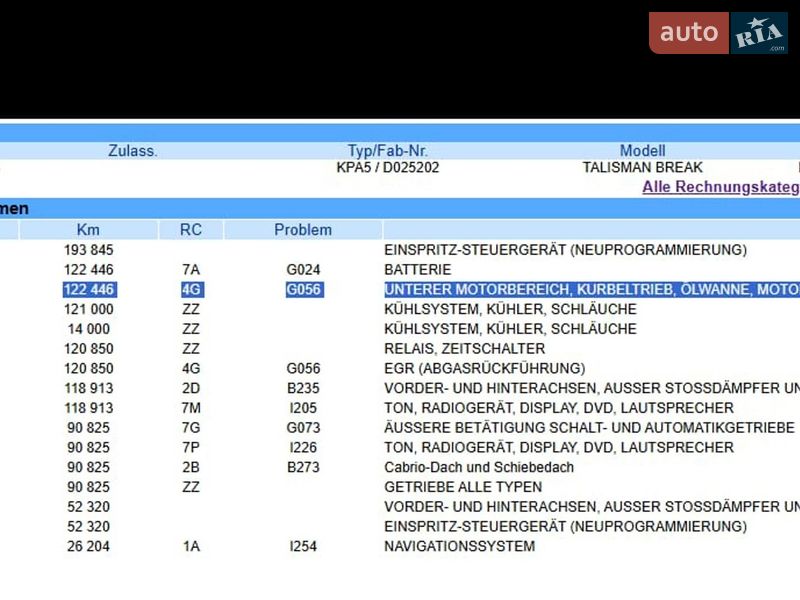Select the highlighted UNTERER MOTORBEREICH row
Screen dimensions: 800x600
point(591,289)
